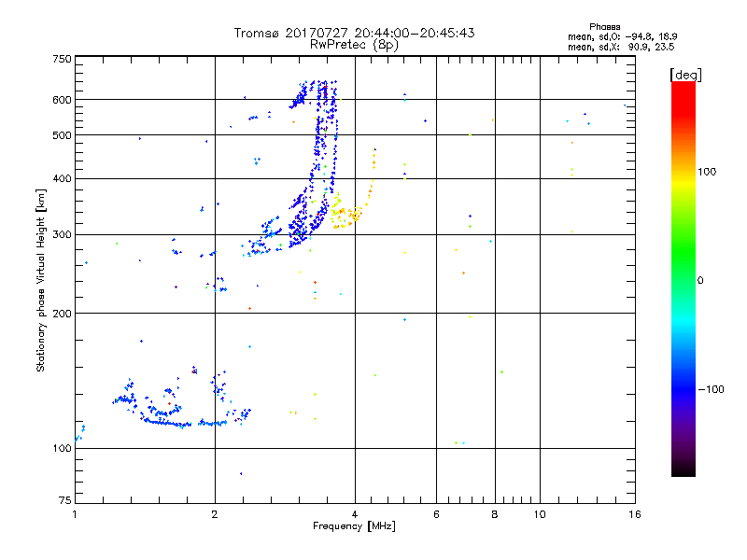Click the colorbar label '-100'
This screenshot has width=747, height=560.
(x=712, y=389)
